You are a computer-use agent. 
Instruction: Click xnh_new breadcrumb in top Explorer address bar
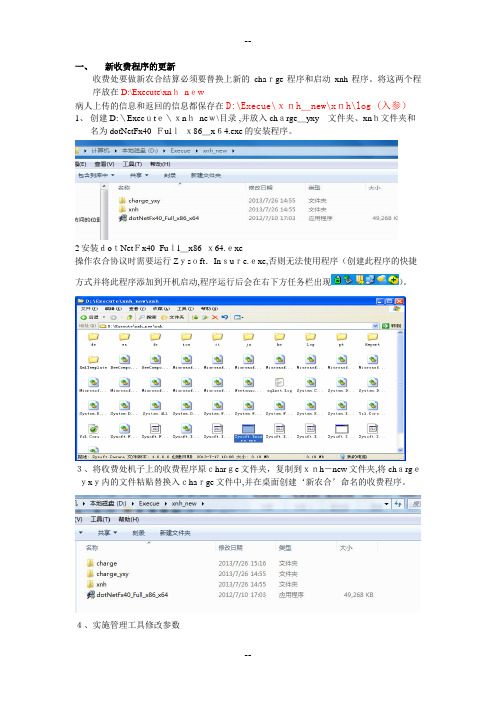coord(215,151)
